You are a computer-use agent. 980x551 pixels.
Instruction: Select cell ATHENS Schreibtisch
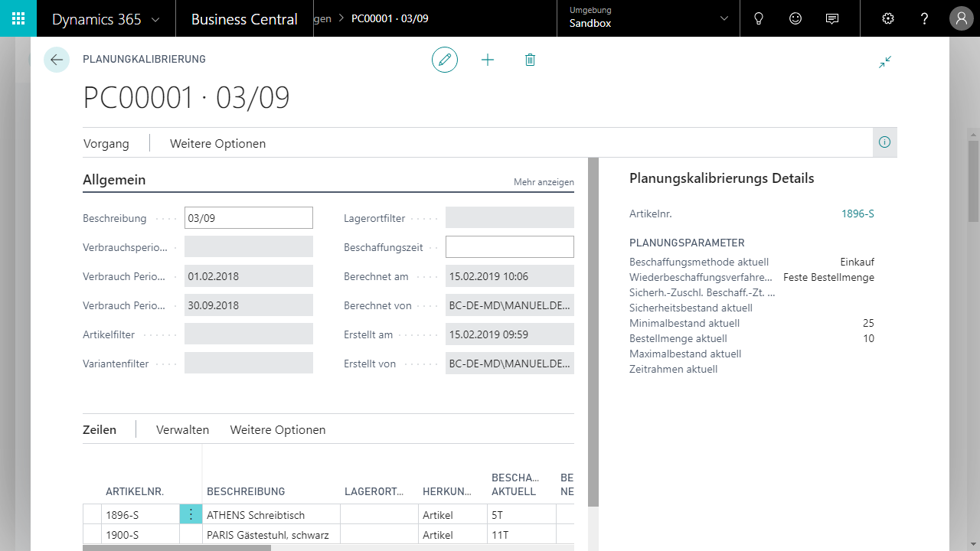coord(271,515)
